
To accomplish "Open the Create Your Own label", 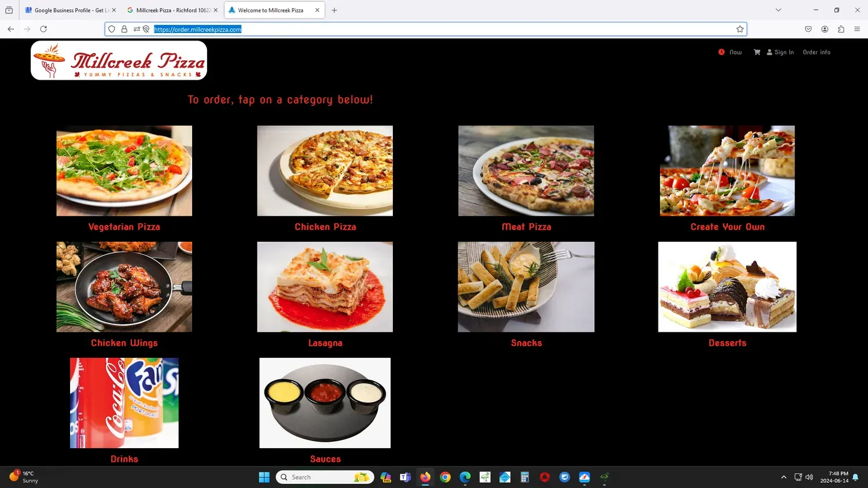I will click(x=727, y=227).
